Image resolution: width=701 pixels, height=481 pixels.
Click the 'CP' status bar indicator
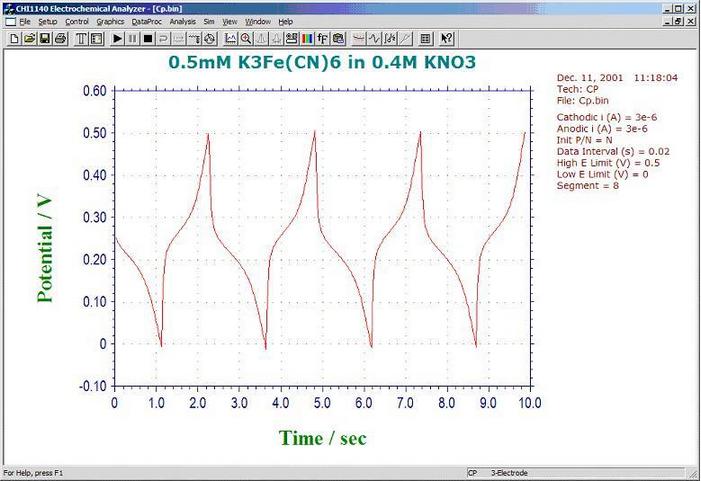[x=472, y=473]
